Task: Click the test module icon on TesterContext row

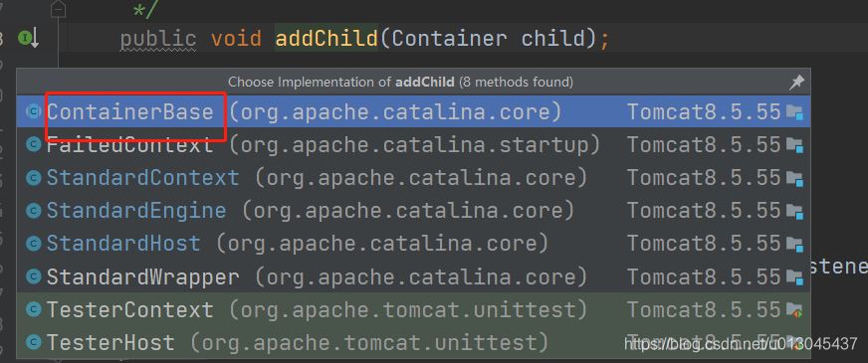Action: click(x=795, y=310)
